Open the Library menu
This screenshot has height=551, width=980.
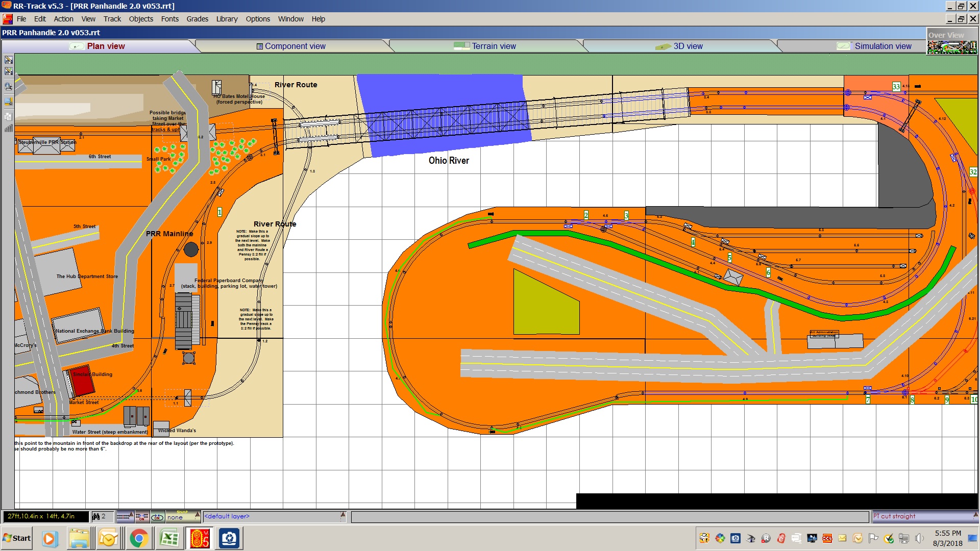click(227, 19)
